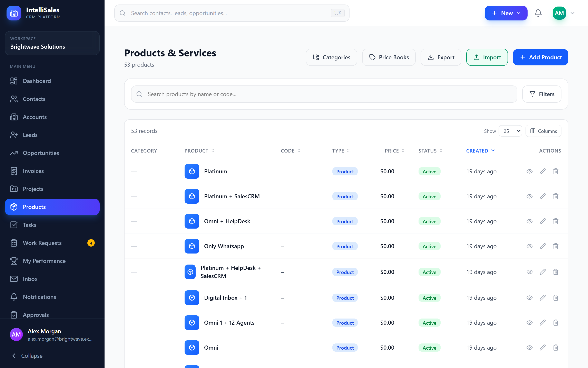View Platinum + SalesCRM via eye icon
This screenshot has width=588, height=368.
529,196
